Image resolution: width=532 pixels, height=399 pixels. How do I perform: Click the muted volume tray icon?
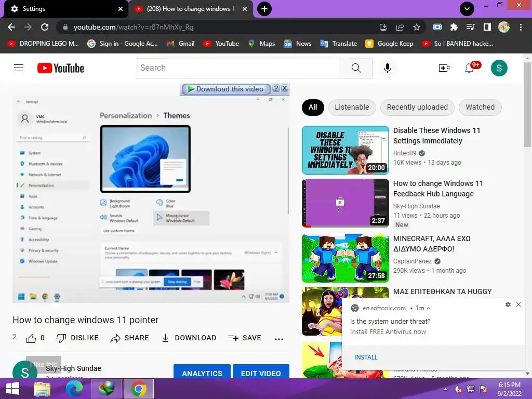tap(458, 389)
